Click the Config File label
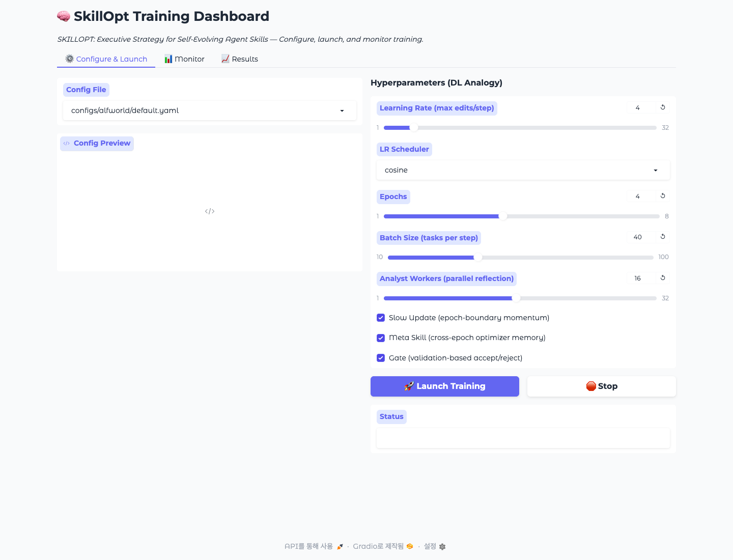 tap(86, 90)
